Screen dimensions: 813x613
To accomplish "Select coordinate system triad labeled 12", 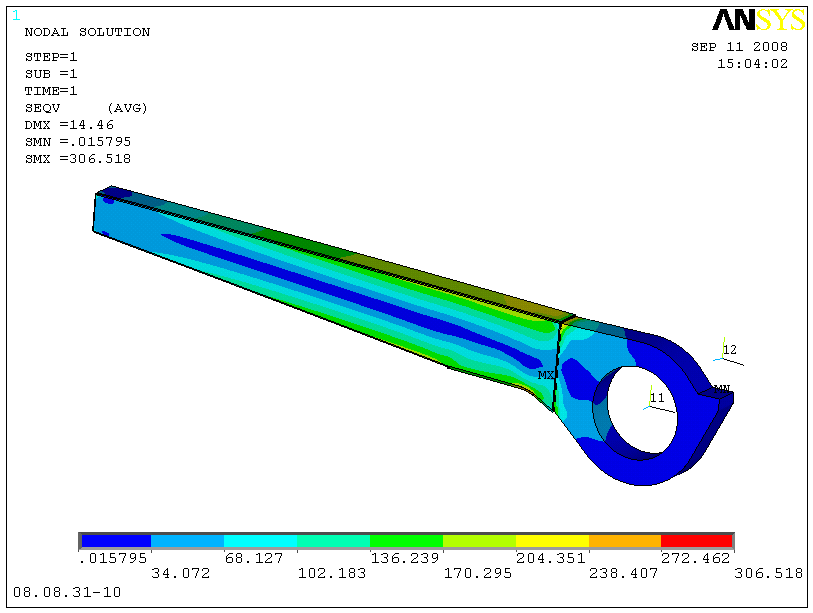I will 725,351.
